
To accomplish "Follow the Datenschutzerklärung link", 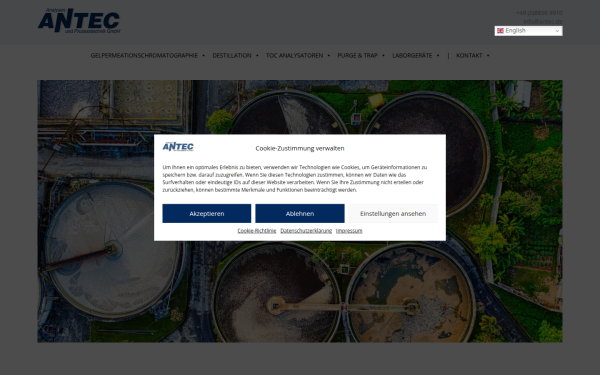I will click(306, 231).
